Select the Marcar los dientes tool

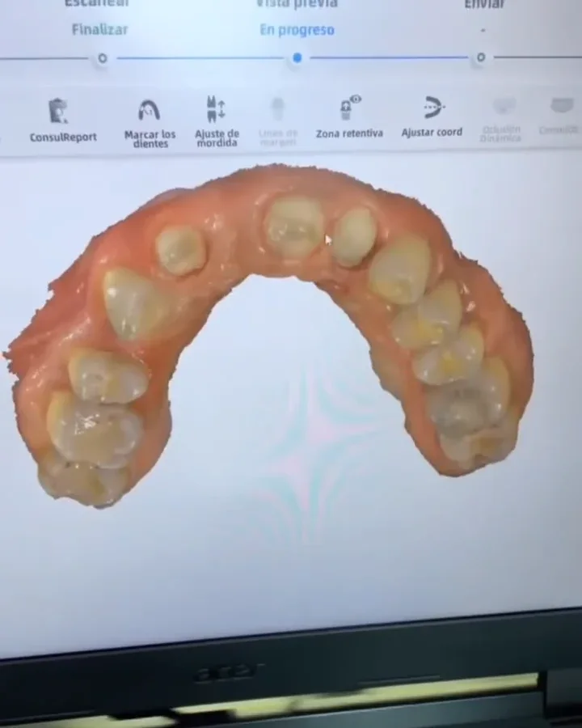pos(150,123)
